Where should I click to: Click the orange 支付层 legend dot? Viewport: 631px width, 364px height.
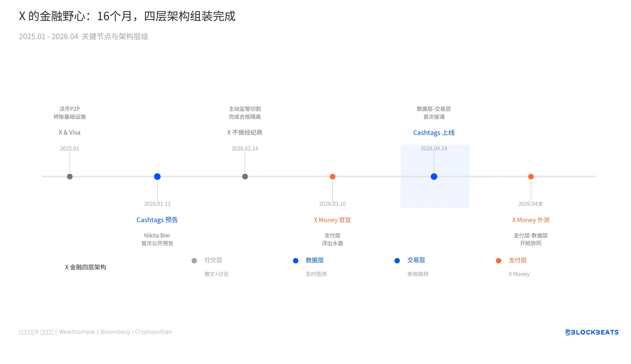tap(498, 261)
